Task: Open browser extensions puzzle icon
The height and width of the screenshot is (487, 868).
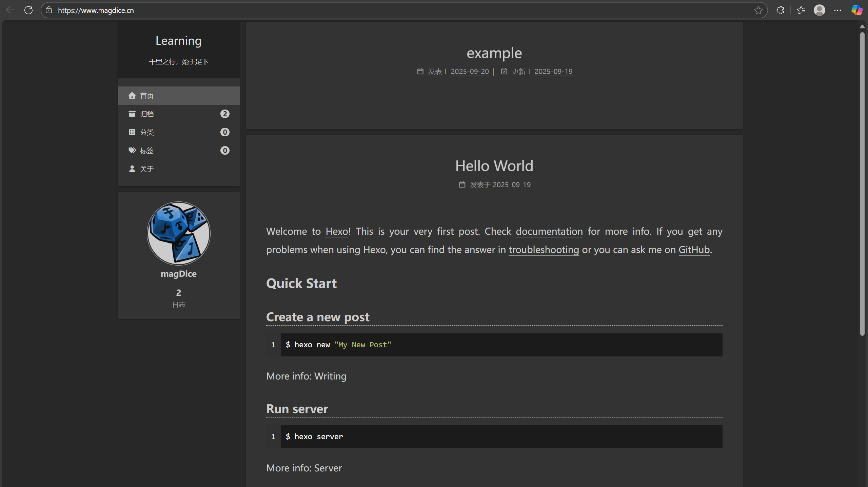Action: tap(780, 10)
